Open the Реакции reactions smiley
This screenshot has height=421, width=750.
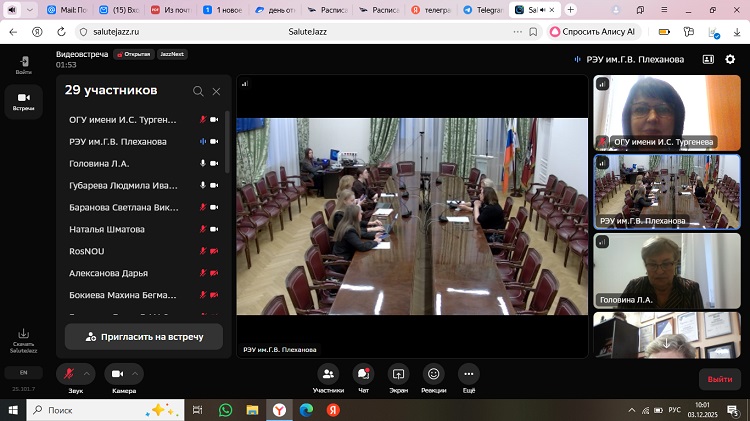[433, 377]
